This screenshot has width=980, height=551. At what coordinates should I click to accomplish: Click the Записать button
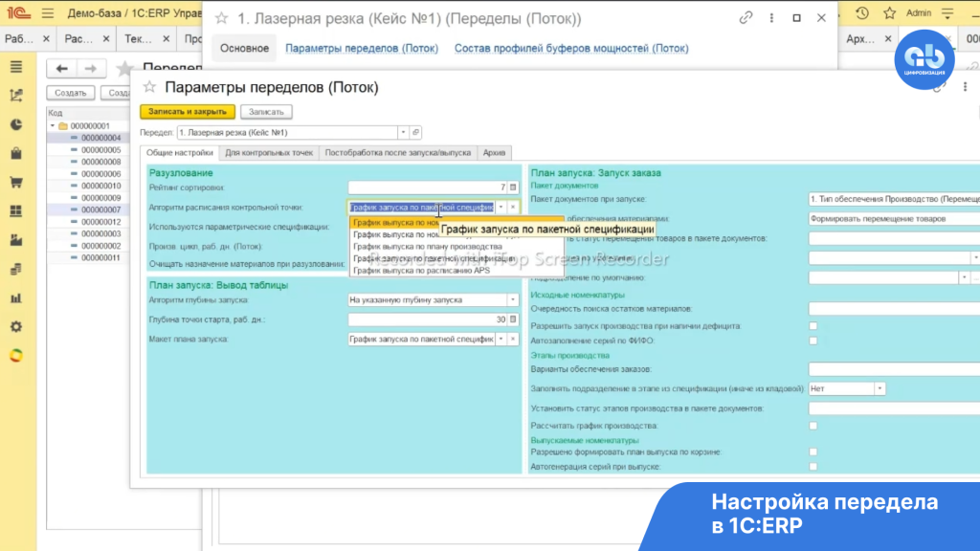pyautogui.click(x=266, y=112)
